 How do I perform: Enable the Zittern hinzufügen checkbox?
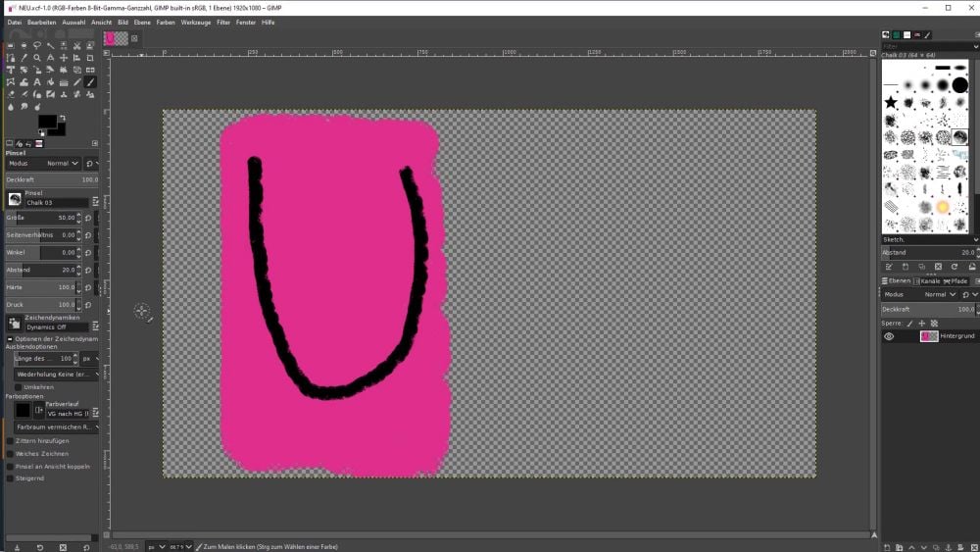[11, 441]
